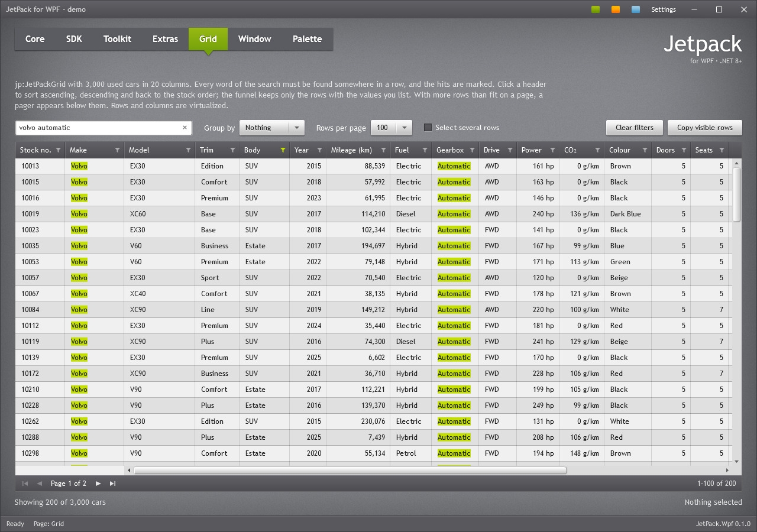This screenshot has width=757, height=532.
Task: Open the Gearbox column filter funnel
Action: [x=472, y=150]
